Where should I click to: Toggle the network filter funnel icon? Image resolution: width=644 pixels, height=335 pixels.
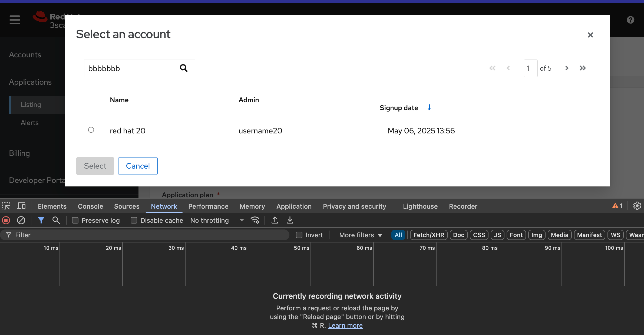[41, 220]
